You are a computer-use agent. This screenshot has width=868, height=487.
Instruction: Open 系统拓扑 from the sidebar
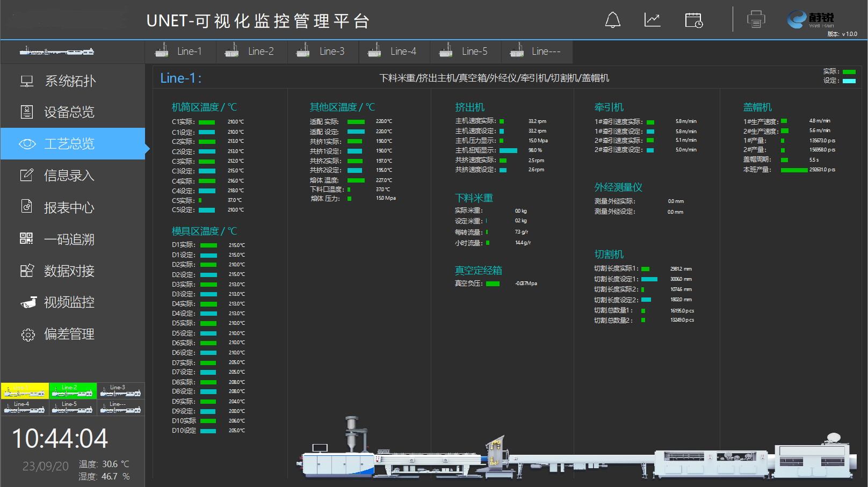tap(70, 81)
